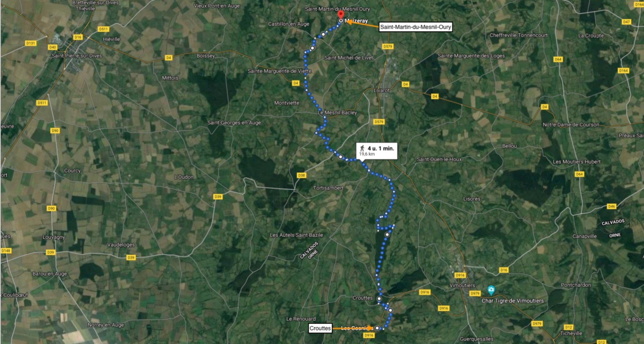644x344 pixels.
Task: Click the D164 road shield
Action: (x=623, y=70)
